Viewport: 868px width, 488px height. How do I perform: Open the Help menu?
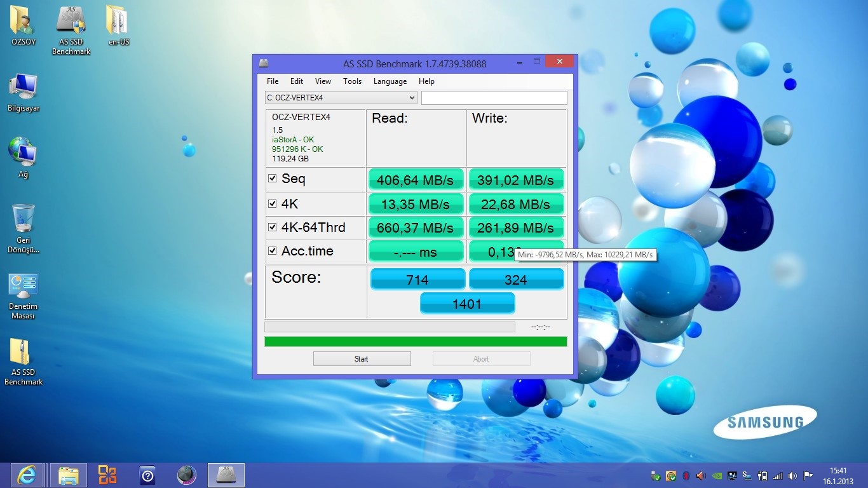pos(426,81)
